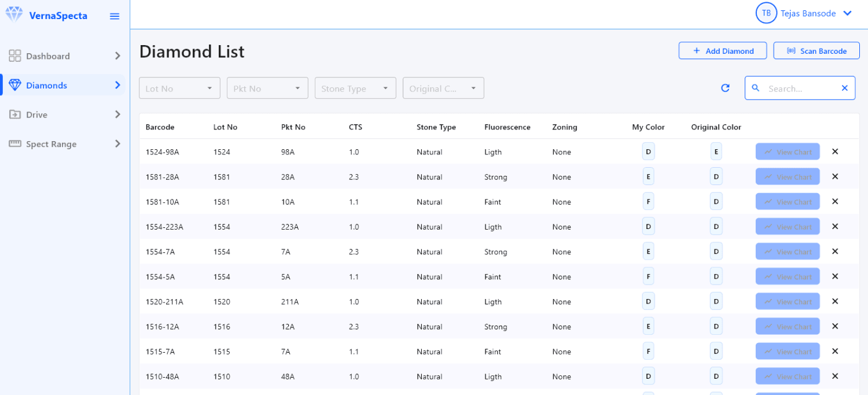Click barcode text 1554-223A

pos(164,227)
